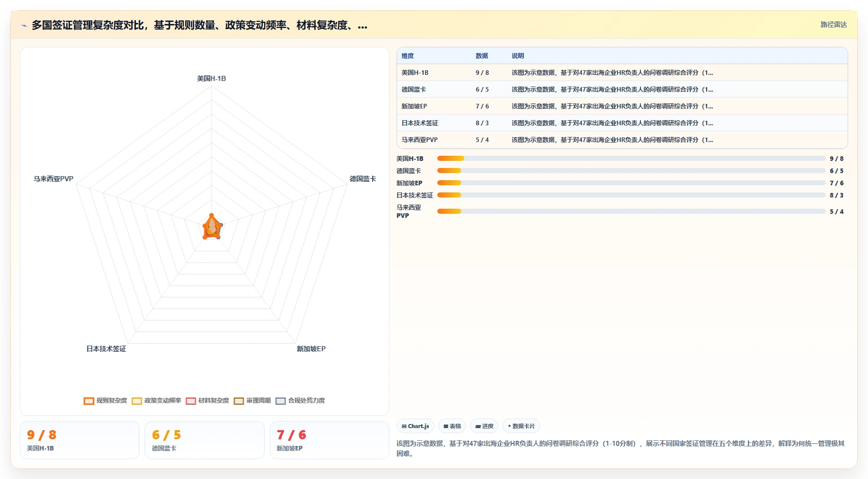Select the 表格 tag
868x479 pixels.
click(x=452, y=426)
